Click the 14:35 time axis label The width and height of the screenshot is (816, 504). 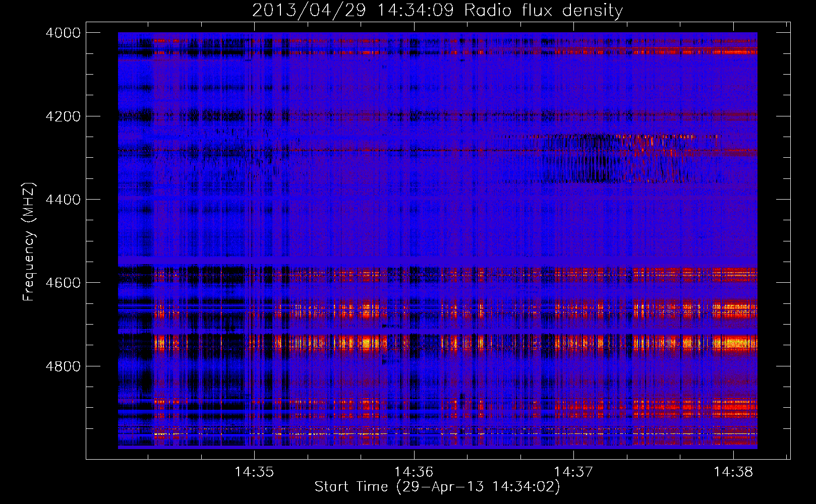254,472
